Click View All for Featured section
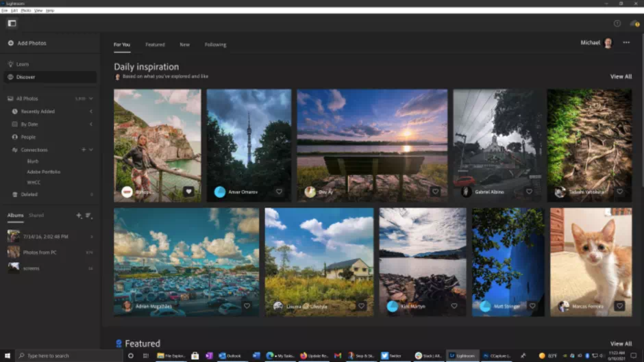 [x=621, y=344]
